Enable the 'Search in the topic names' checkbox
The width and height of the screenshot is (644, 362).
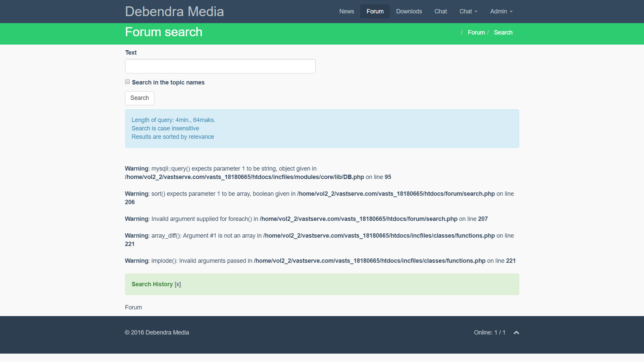tap(127, 82)
